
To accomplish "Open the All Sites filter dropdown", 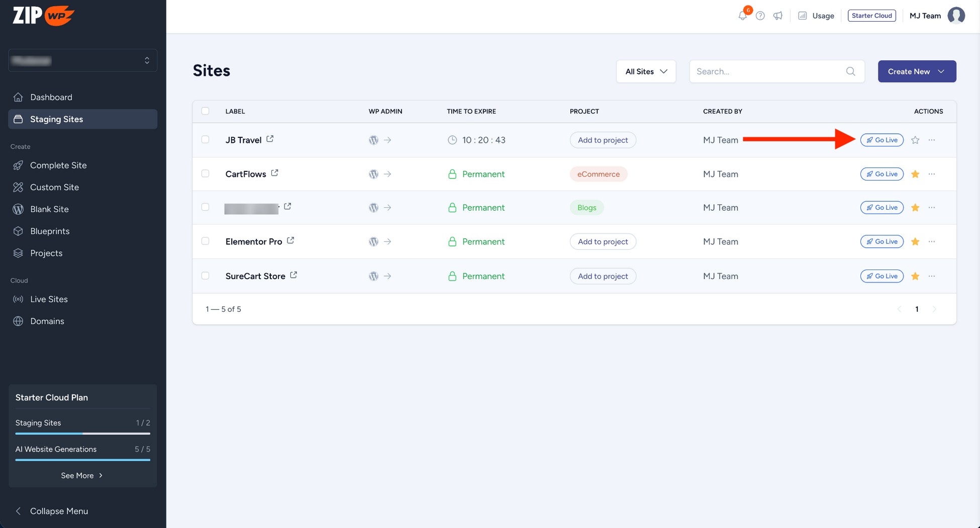I will tap(646, 71).
